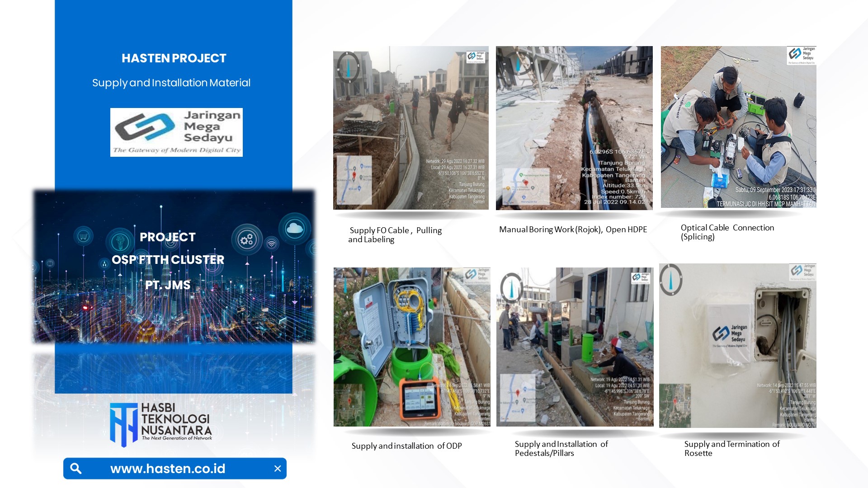Click the HASTEN PROJECT heading
Image resolution: width=868 pixels, height=488 pixels.
tap(174, 58)
